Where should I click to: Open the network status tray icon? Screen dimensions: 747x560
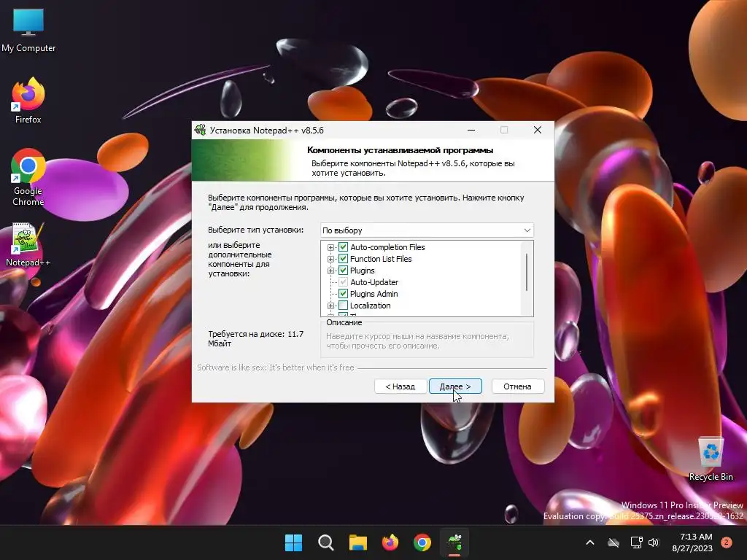(x=636, y=542)
